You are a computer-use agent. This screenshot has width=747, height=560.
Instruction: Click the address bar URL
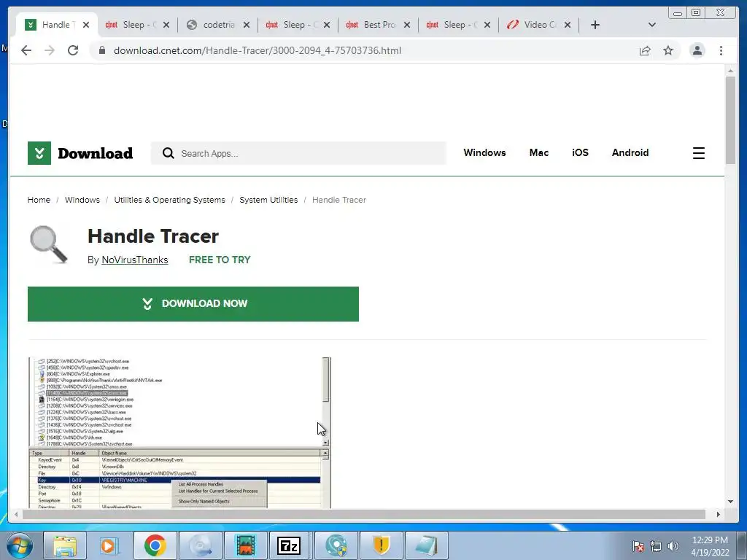[x=258, y=50]
